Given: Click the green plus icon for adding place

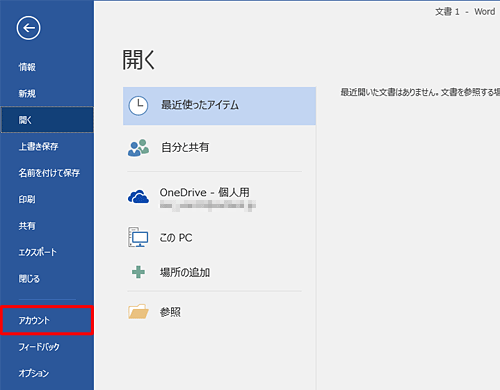Looking at the screenshot, I should 138,272.
